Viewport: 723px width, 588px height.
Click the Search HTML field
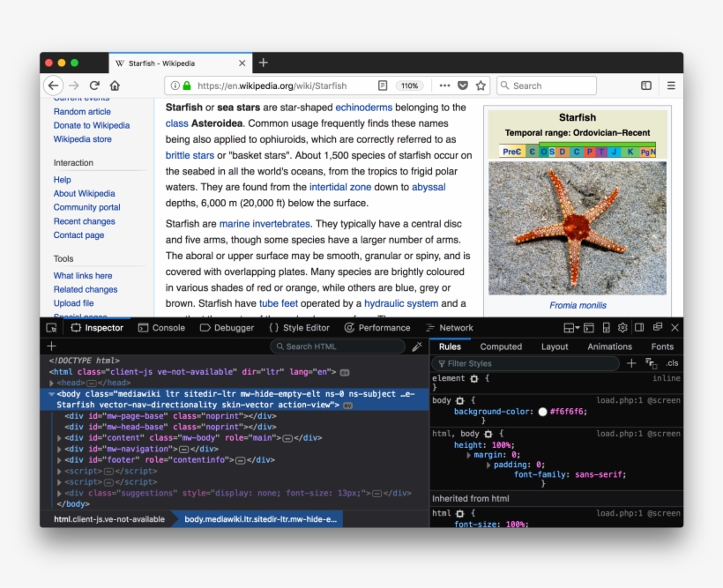coord(338,346)
